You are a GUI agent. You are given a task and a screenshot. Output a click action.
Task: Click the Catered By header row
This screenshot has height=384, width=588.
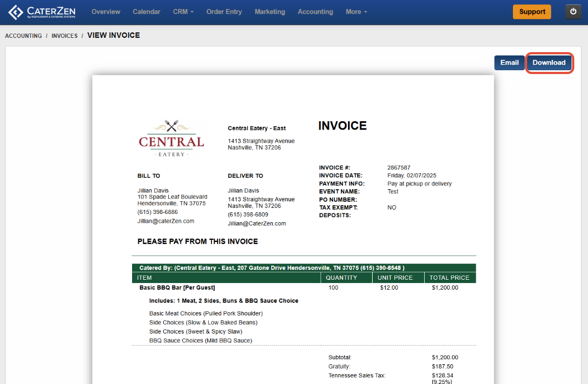coord(304,268)
